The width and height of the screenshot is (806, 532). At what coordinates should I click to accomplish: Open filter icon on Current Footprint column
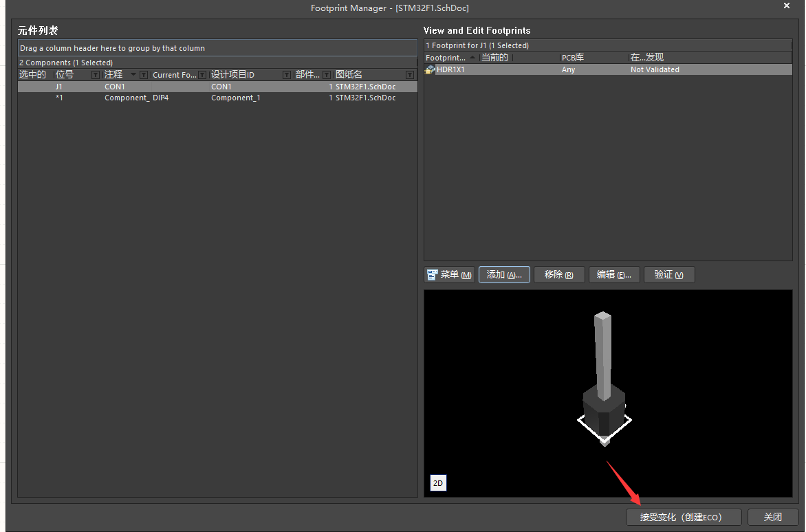(202, 75)
